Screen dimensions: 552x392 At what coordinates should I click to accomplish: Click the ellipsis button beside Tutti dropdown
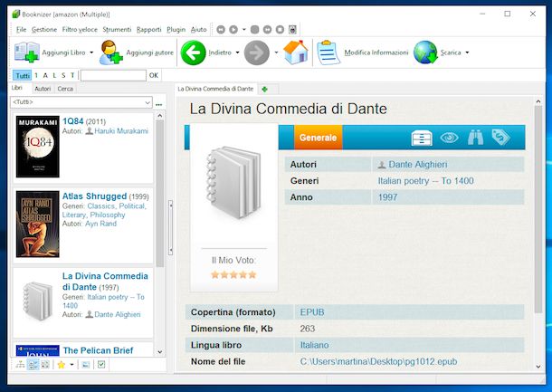[158, 104]
